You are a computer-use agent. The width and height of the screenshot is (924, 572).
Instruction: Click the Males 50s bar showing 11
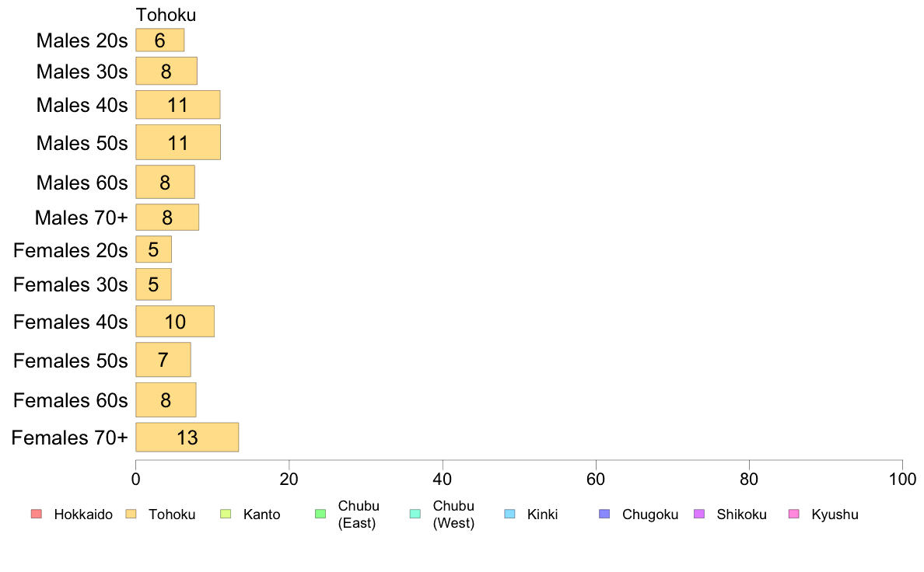tap(178, 142)
